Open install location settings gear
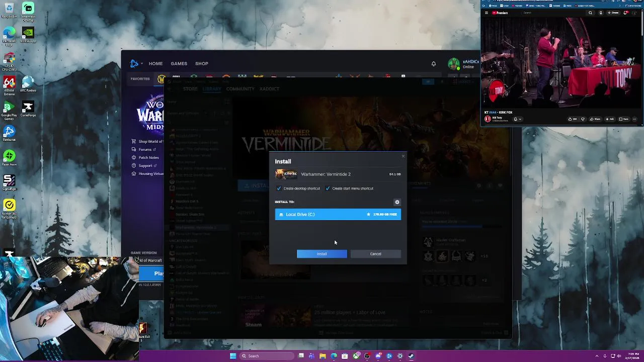Image resolution: width=644 pixels, height=362 pixels. point(397,202)
